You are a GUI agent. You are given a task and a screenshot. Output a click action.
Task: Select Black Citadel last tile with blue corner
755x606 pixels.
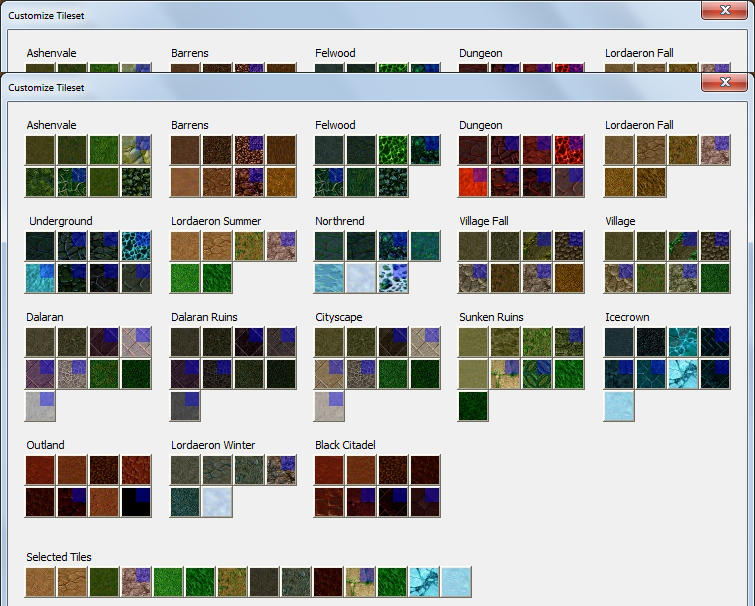click(x=425, y=502)
